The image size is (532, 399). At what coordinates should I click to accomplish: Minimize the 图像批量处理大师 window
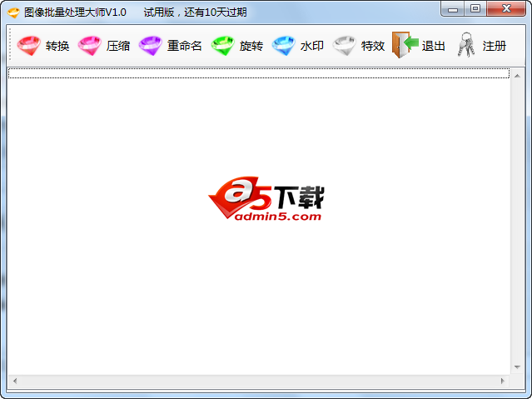[453, 9]
